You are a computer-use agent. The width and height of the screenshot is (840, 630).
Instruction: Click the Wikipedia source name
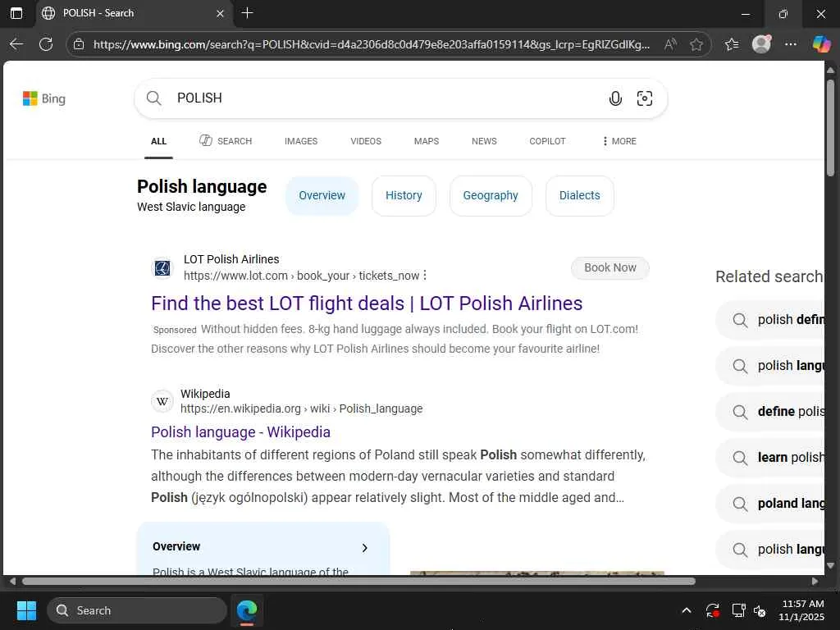205,394
